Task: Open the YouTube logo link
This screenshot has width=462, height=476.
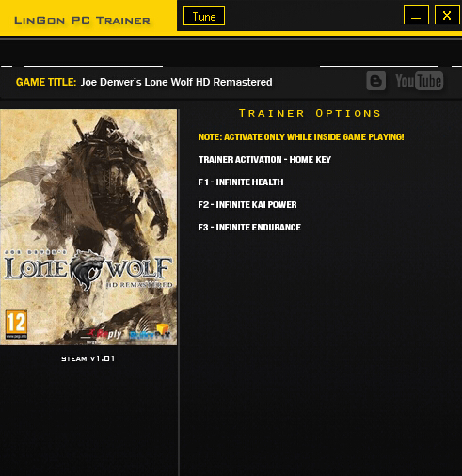Action: point(420,81)
